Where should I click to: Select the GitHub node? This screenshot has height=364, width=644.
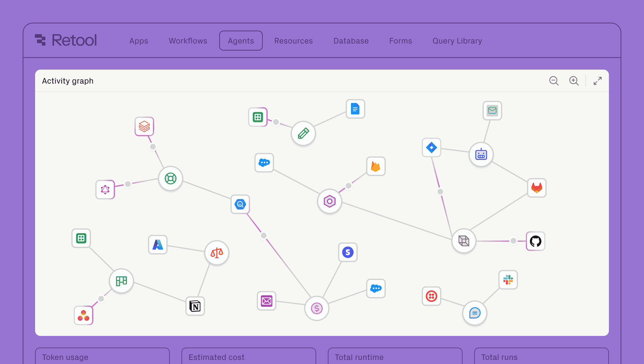[x=535, y=241]
